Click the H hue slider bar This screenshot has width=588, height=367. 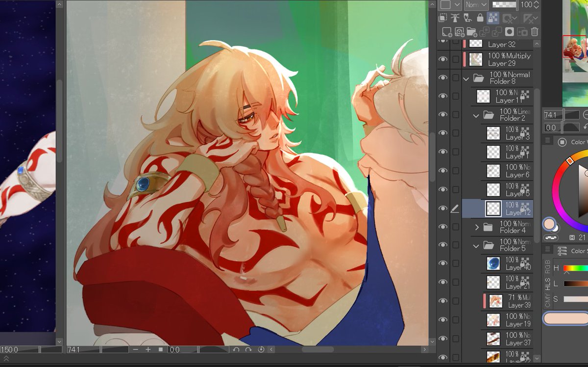(575, 268)
